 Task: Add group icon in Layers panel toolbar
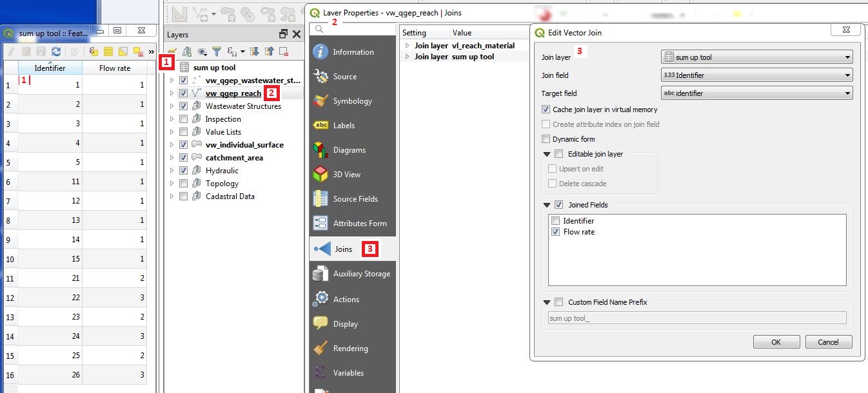(187, 52)
